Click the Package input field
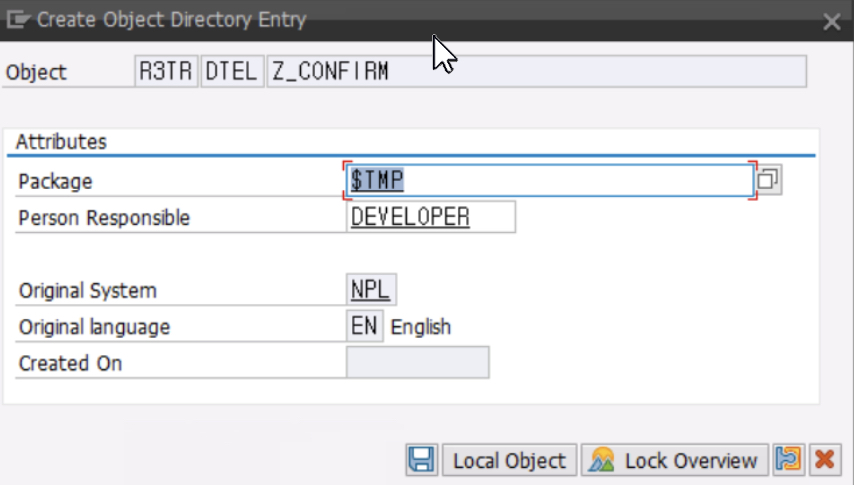This screenshot has height=485, width=854. click(550, 180)
